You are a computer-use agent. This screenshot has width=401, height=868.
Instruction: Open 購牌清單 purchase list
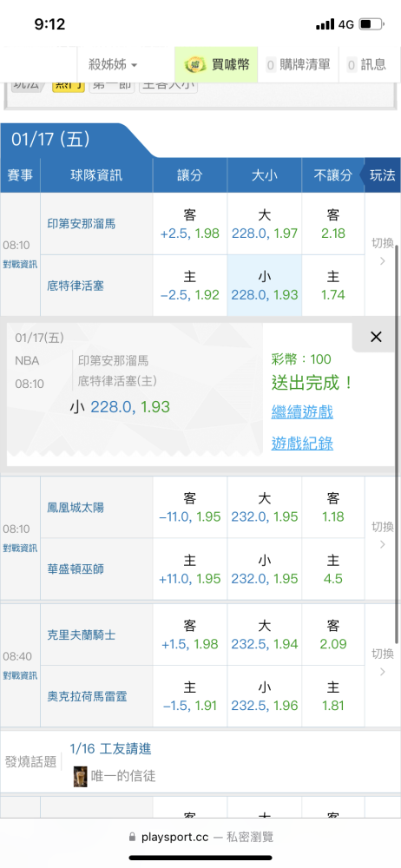tap(298, 65)
